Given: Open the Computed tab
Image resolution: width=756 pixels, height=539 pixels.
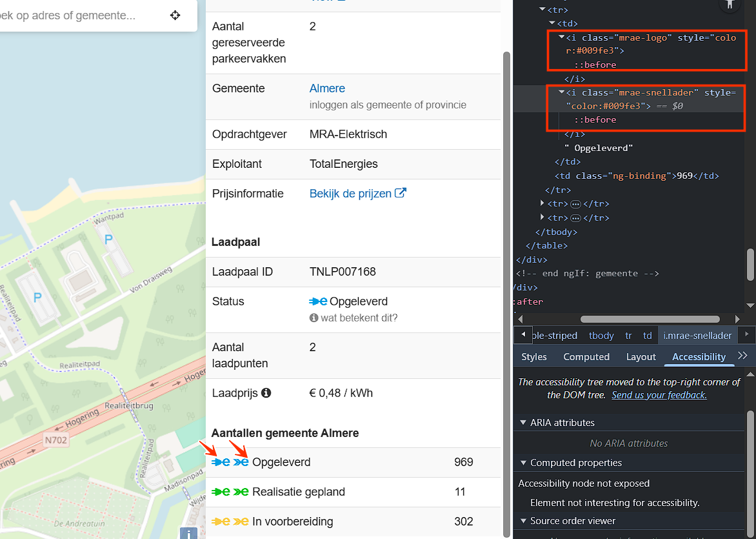Looking at the screenshot, I should [586, 356].
